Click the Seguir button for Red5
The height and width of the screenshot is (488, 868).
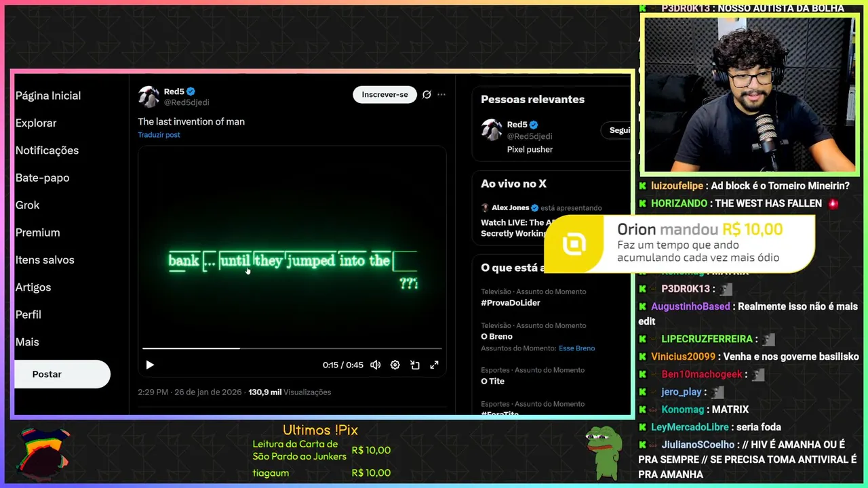(617, 130)
